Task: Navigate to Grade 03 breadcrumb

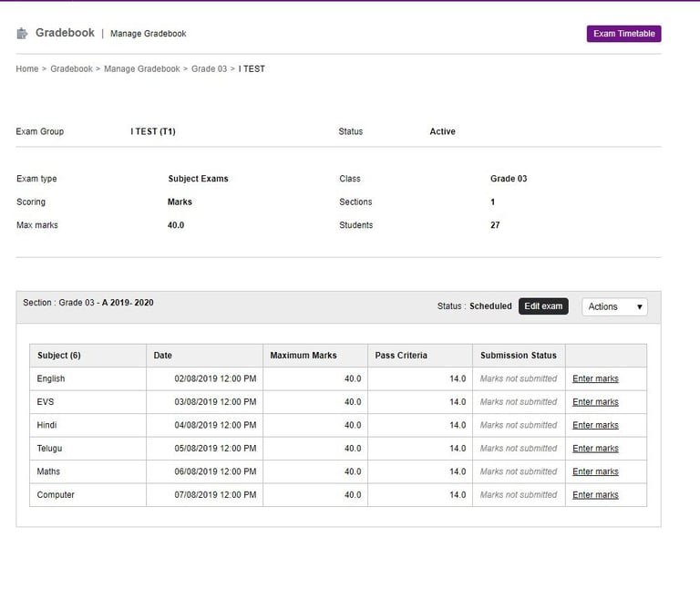Action: click(209, 68)
